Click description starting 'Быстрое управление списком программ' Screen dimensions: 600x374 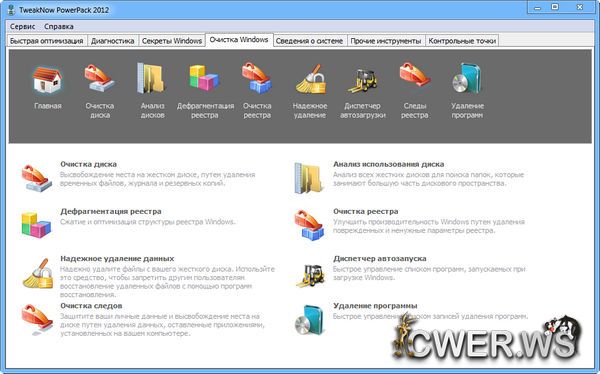tap(429, 273)
